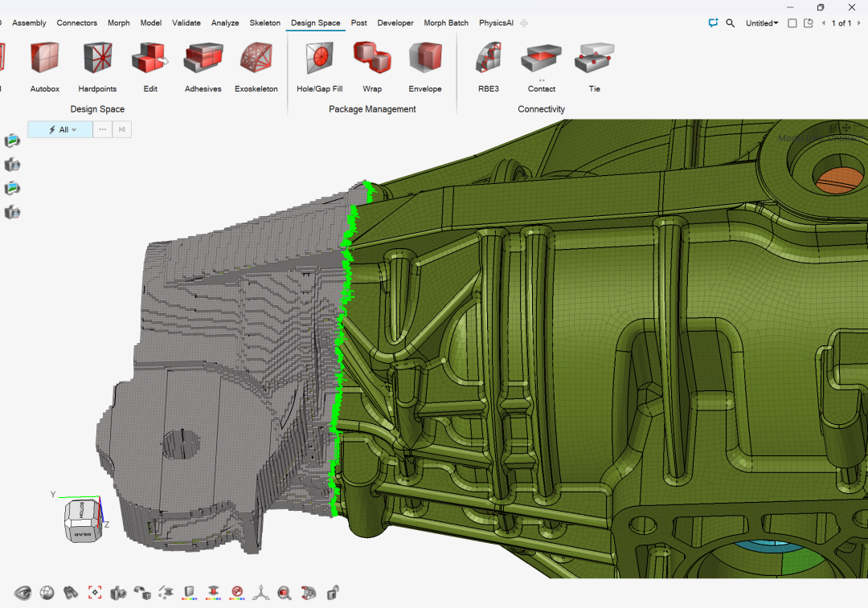
Task: Pick the RBE3 connectivity tool
Action: (x=489, y=67)
